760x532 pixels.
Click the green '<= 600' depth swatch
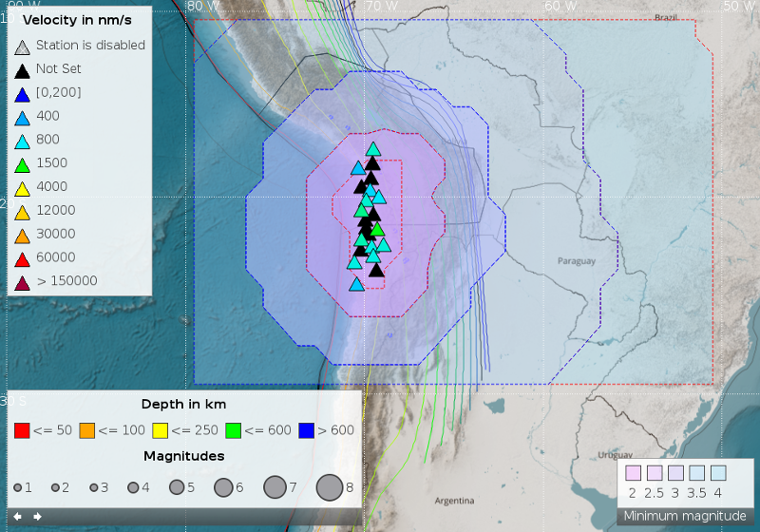point(234,430)
